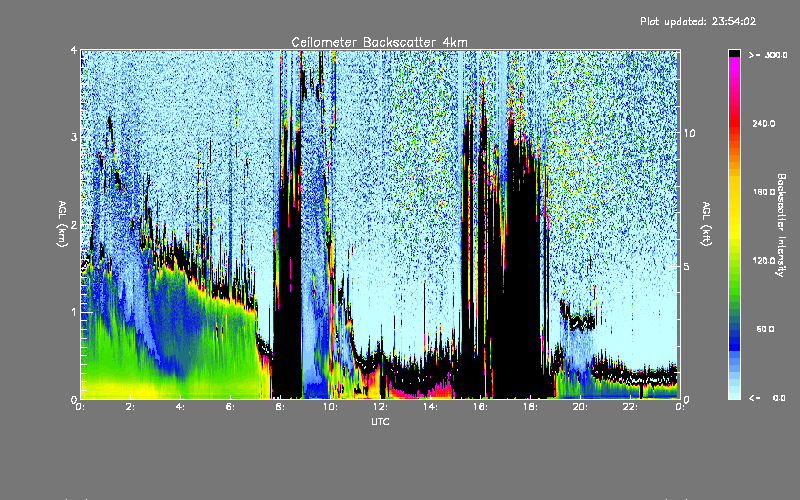800x500 pixels.
Task: Click the 1 km label on left axis
Action: pos(74,312)
